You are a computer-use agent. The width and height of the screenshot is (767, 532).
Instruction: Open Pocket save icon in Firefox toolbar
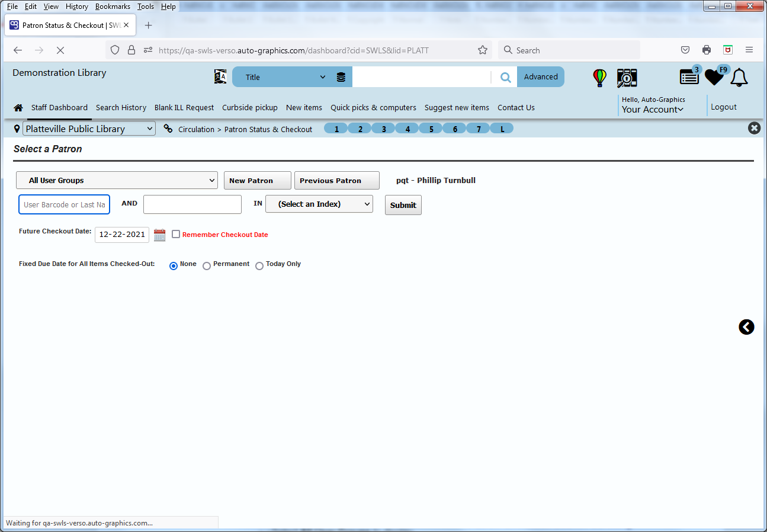pyautogui.click(x=685, y=50)
